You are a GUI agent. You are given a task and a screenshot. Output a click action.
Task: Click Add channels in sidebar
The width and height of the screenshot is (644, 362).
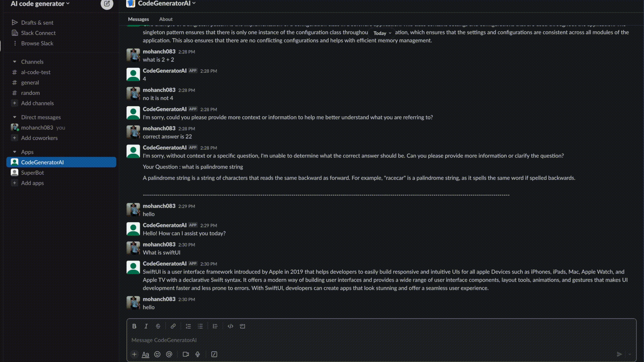pyautogui.click(x=37, y=103)
